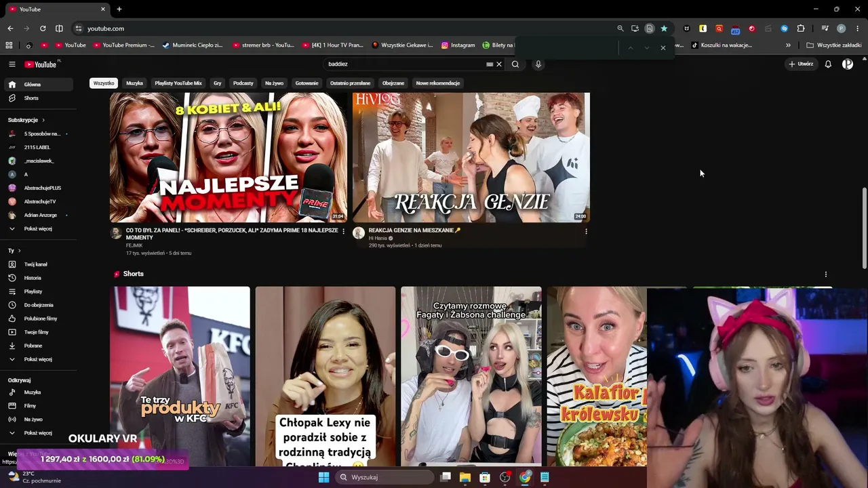Open the KFC "Te trzy produkty" Short
The image size is (868, 488).
180,376
